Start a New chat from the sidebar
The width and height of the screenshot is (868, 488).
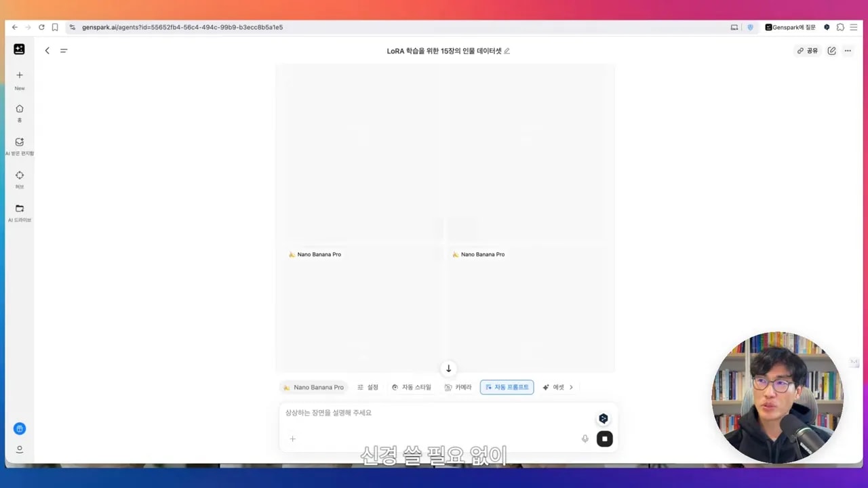(19, 78)
